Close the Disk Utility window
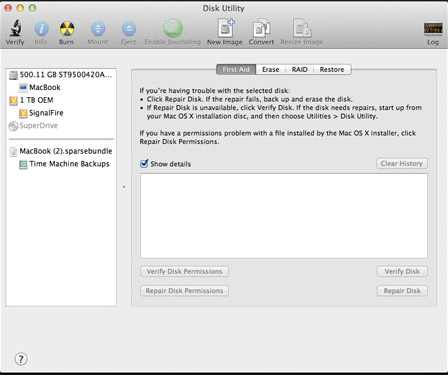448x375 pixels. 8,8
